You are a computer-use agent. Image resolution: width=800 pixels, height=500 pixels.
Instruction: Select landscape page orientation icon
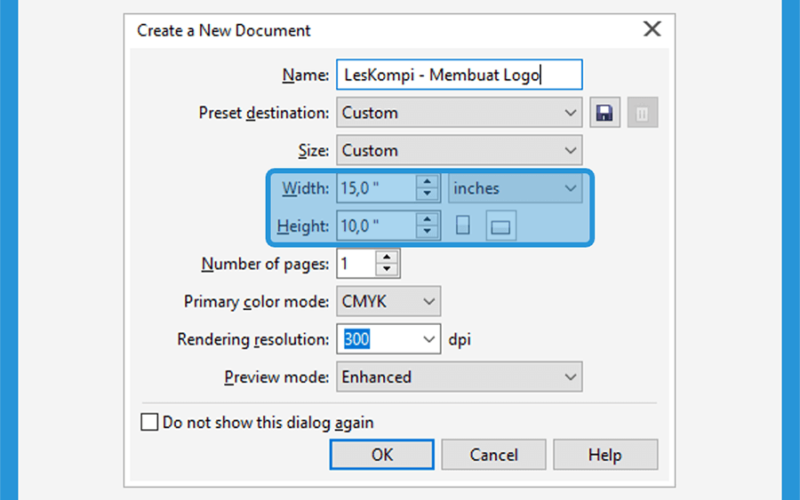click(501, 226)
